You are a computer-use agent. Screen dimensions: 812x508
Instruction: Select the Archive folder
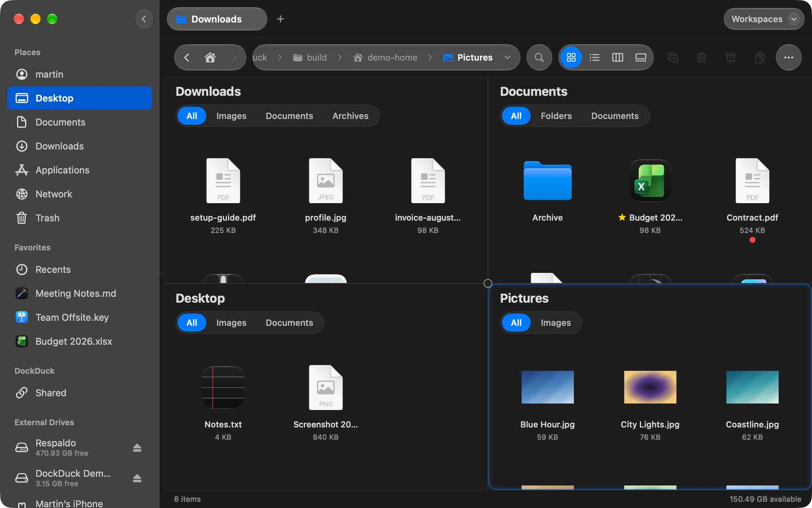tap(547, 181)
